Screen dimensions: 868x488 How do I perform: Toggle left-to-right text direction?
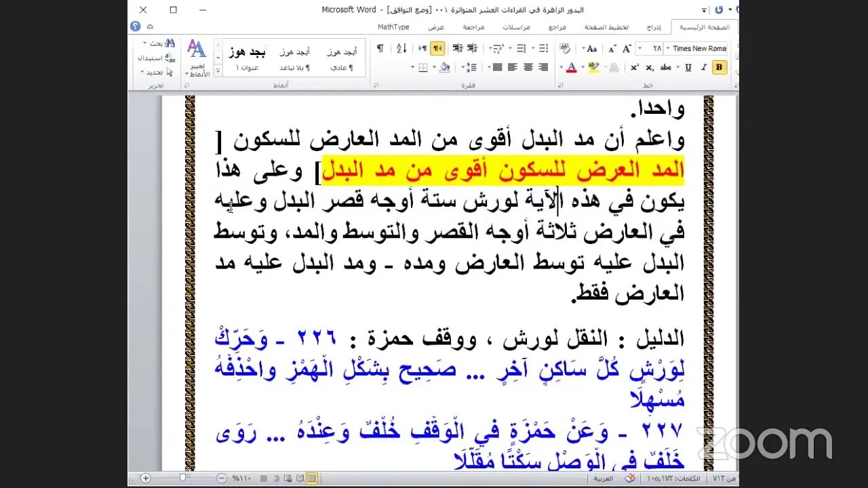point(422,48)
